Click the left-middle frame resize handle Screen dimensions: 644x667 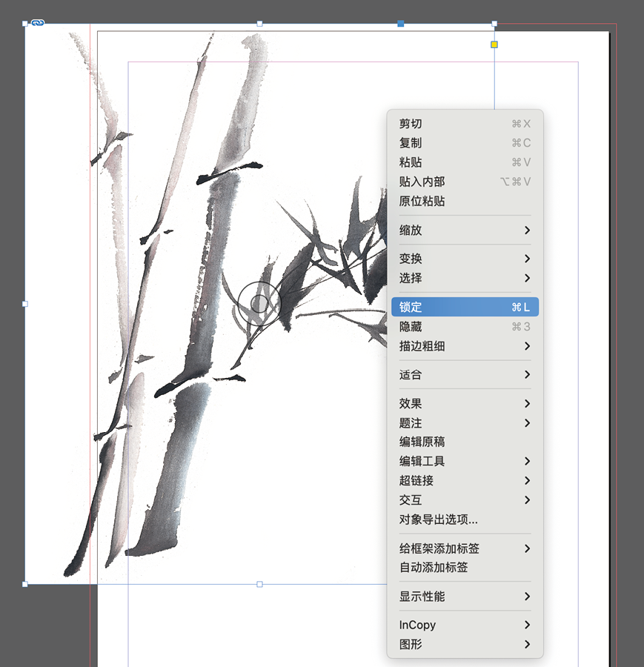click(x=25, y=304)
